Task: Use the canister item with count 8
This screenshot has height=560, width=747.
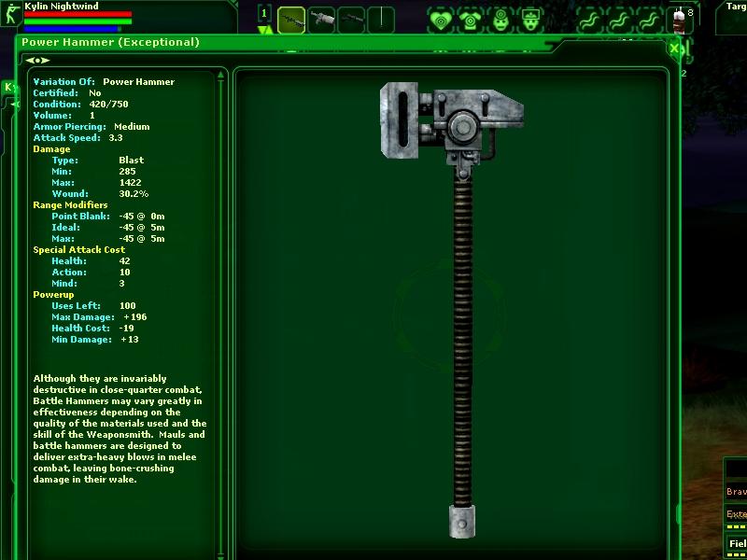Action: click(680, 21)
